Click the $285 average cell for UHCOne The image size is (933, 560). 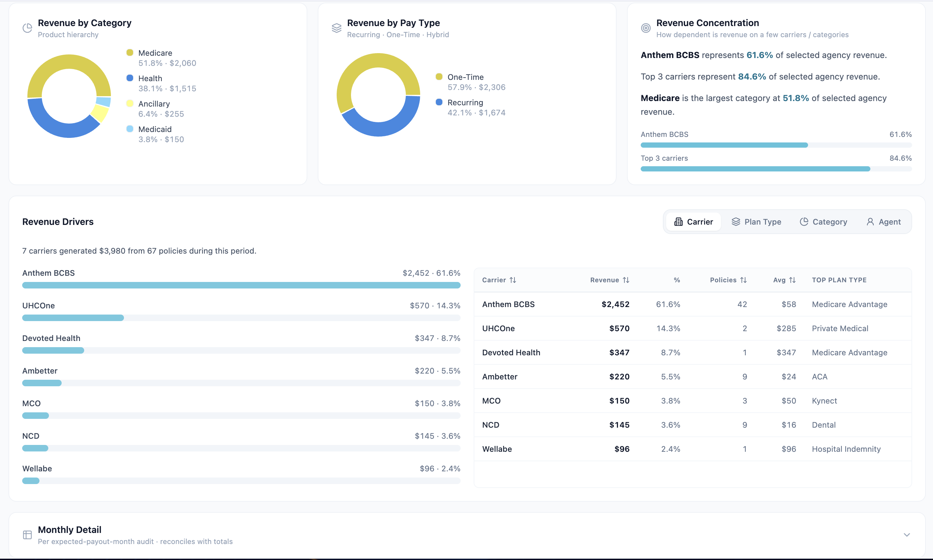click(x=786, y=328)
